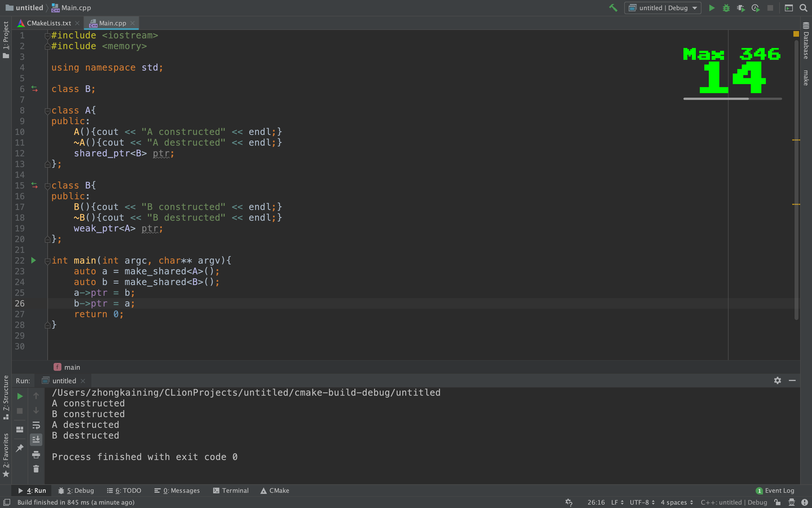Run the untitled configuration from the top toolbar
Viewport: 812px width, 508px height.
click(x=711, y=8)
